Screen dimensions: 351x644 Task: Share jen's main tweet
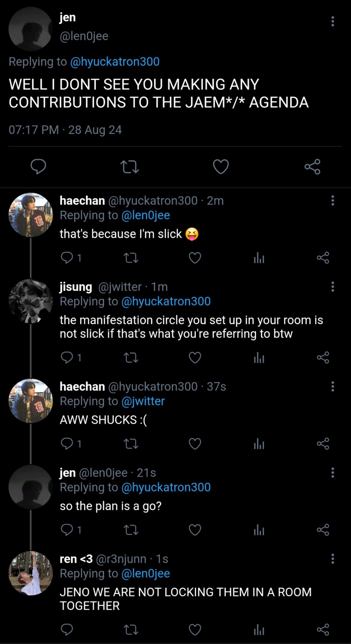point(312,167)
